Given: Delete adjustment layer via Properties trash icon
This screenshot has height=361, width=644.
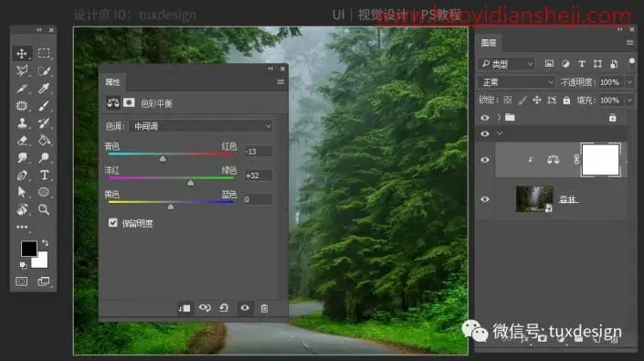Looking at the screenshot, I should tap(264, 308).
